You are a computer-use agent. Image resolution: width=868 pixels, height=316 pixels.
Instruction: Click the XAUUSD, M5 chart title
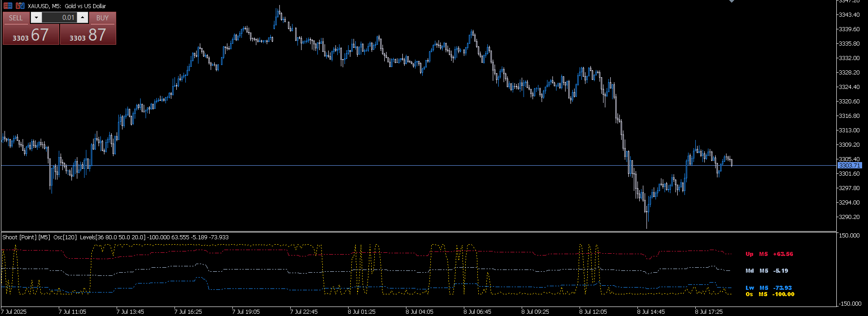67,6
